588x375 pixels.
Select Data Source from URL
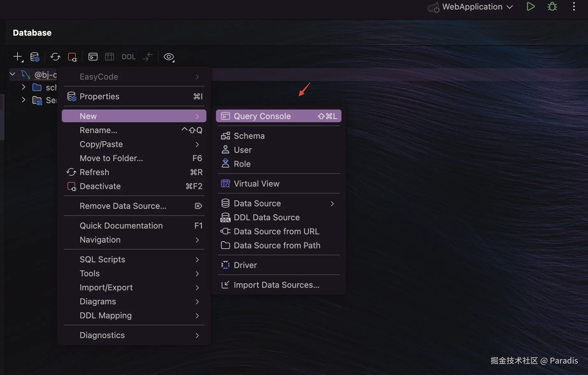pyautogui.click(x=279, y=231)
